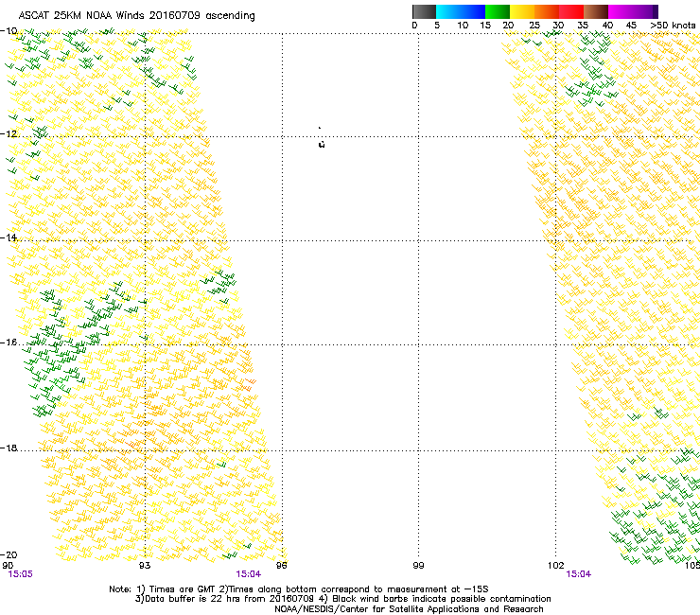Click the black island marker near -12 latitude
The height and width of the screenshot is (615, 700).
point(322,144)
